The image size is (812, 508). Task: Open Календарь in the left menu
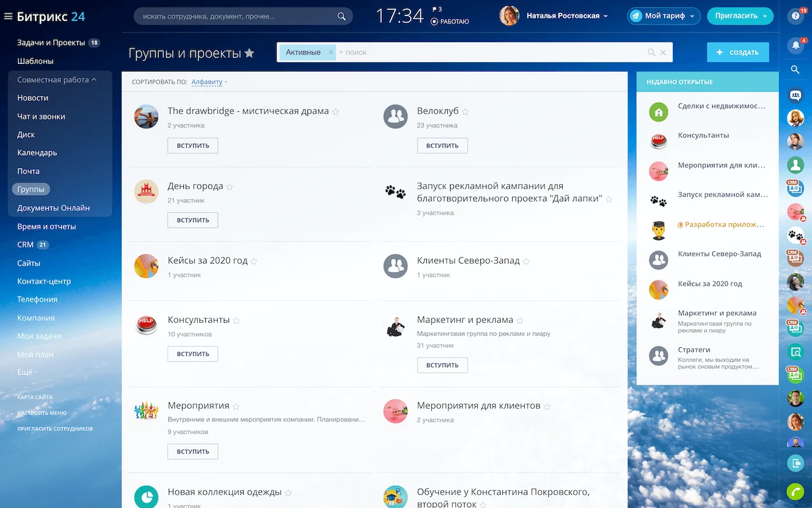click(x=37, y=153)
